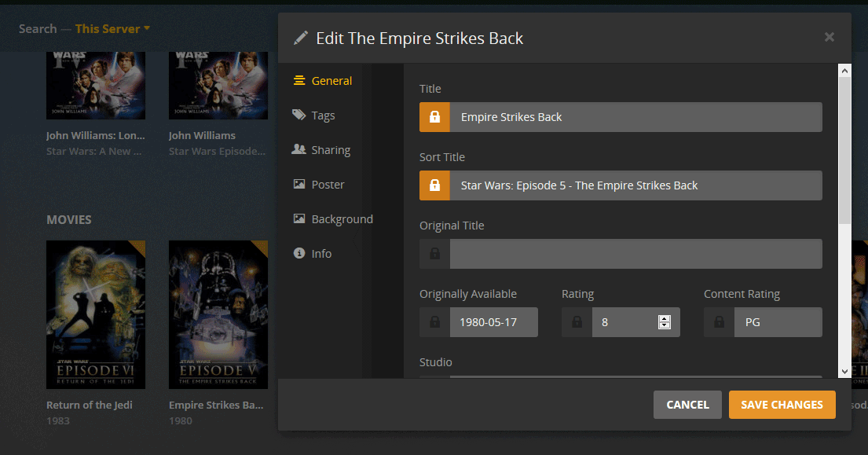Click the Star Wars Episode... subtitle
Screen dimensions: 868x455
[217, 151]
